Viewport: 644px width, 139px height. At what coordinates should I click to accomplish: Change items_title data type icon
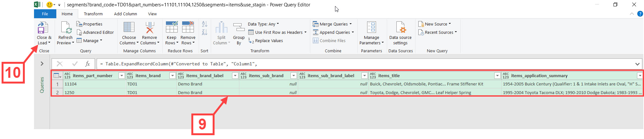(373, 76)
